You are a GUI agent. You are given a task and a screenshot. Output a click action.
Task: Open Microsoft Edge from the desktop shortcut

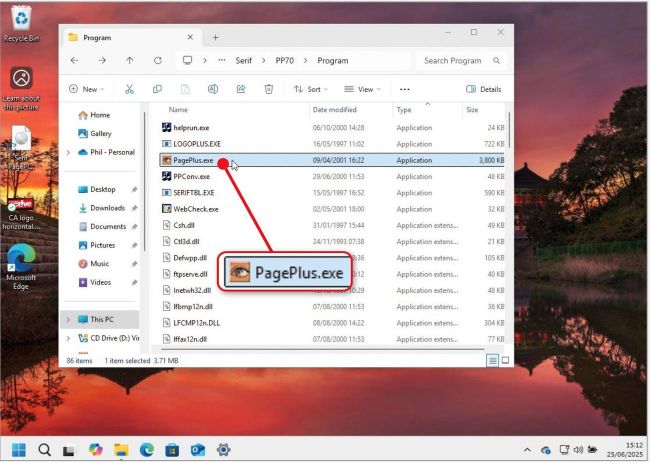[21, 264]
